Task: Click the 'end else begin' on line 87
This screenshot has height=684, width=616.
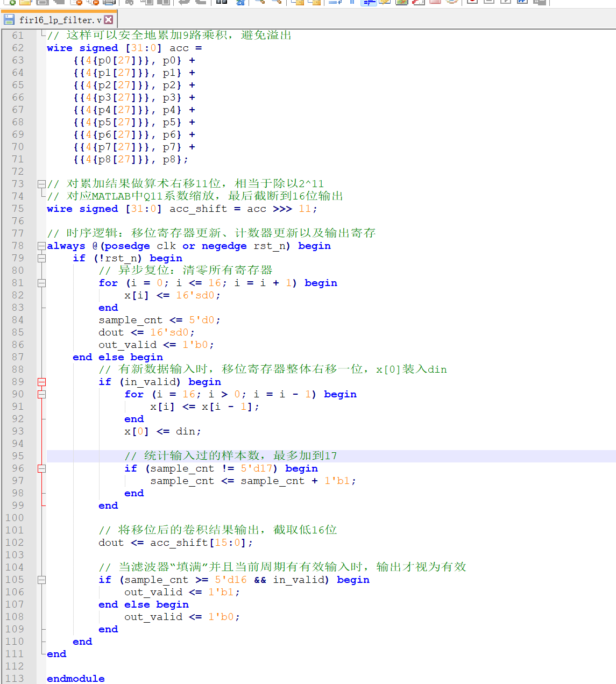Action: tap(118, 357)
